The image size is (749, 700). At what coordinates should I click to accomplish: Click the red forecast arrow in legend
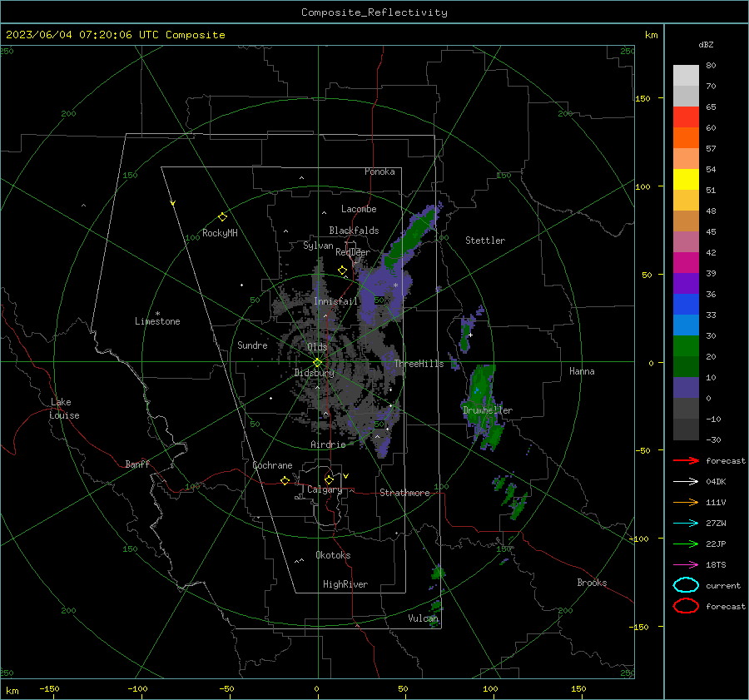click(x=686, y=460)
